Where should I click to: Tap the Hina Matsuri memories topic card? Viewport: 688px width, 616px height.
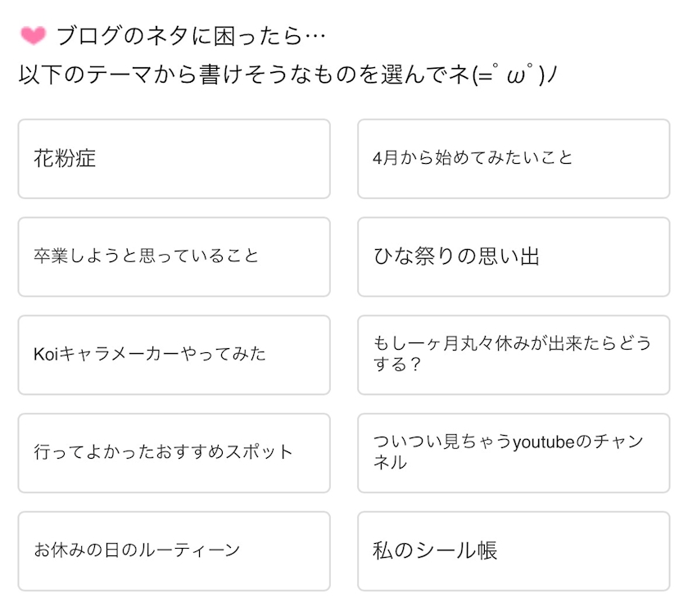pos(514,256)
